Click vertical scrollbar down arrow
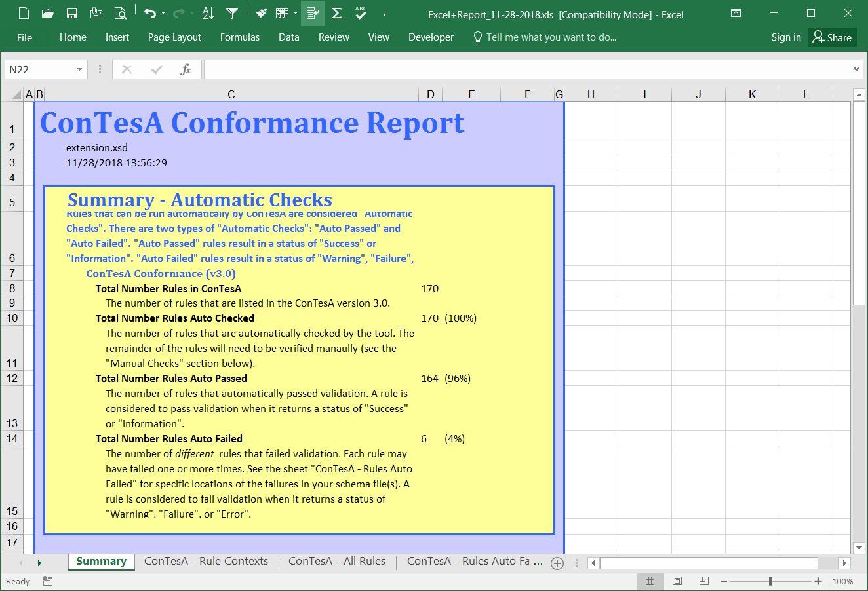Screen dimensions: 868x591 [x=859, y=548]
